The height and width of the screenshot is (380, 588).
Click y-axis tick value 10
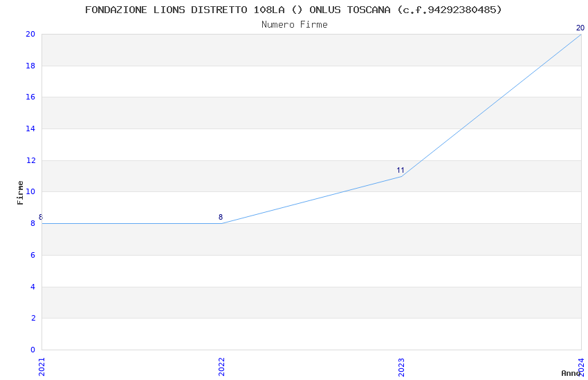click(30, 191)
